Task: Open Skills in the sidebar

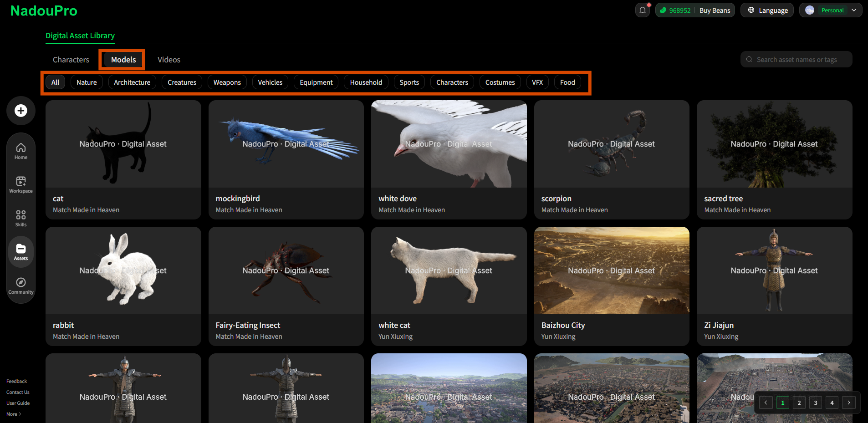Action: [x=21, y=219]
